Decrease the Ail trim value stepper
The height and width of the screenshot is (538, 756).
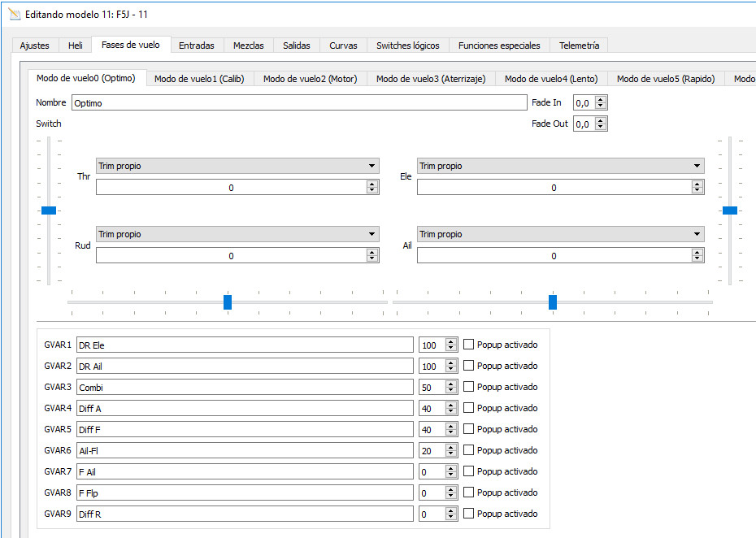(697, 258)
